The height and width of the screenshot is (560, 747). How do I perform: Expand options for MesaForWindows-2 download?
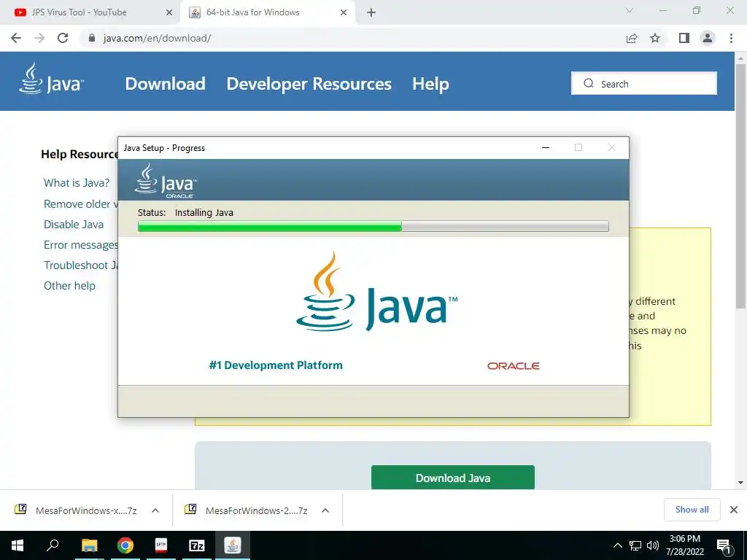pos(325,510)
